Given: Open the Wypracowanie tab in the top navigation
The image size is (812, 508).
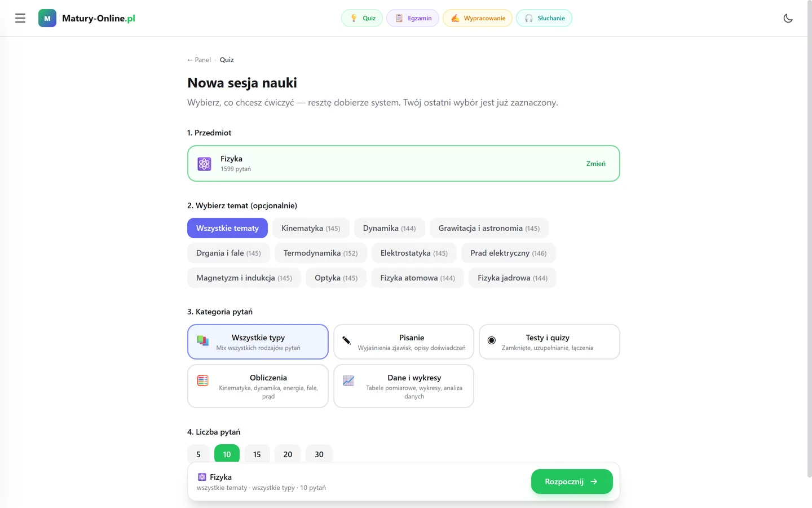Looking at the screenshot, I should 478,18.
